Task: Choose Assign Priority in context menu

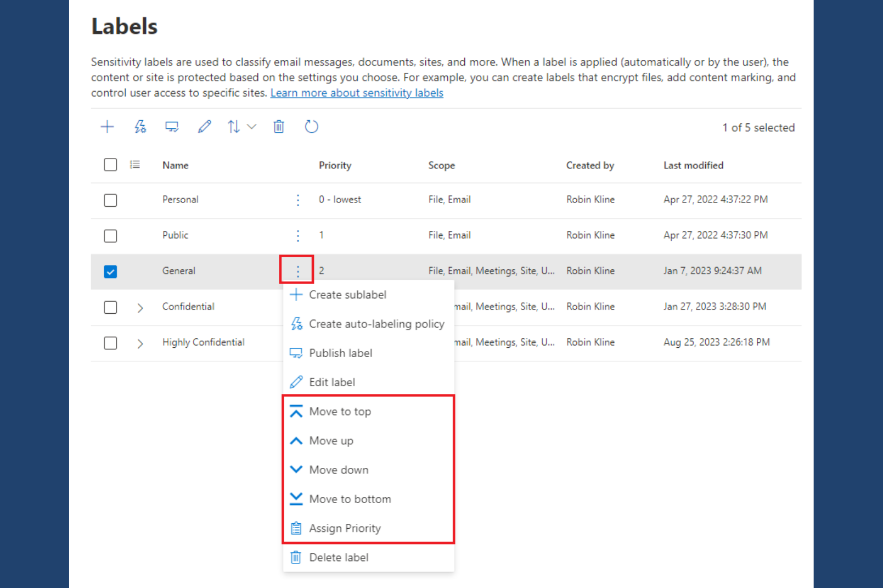Action: pyautogui.click(x=345, y=528)
